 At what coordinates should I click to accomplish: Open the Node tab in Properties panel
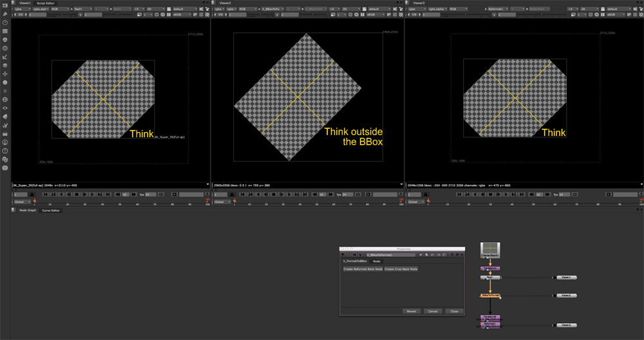[377, 261]
